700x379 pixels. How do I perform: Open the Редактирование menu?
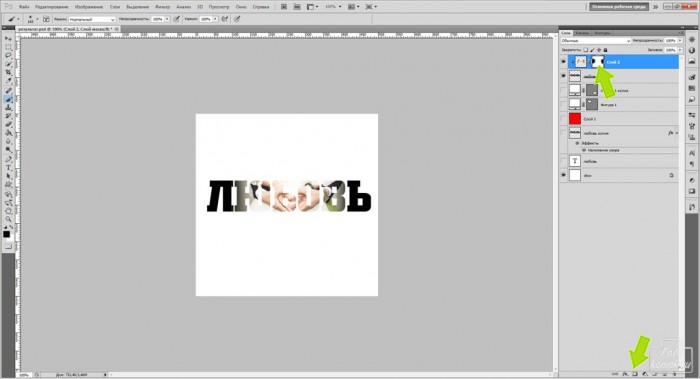coord(51,7)
